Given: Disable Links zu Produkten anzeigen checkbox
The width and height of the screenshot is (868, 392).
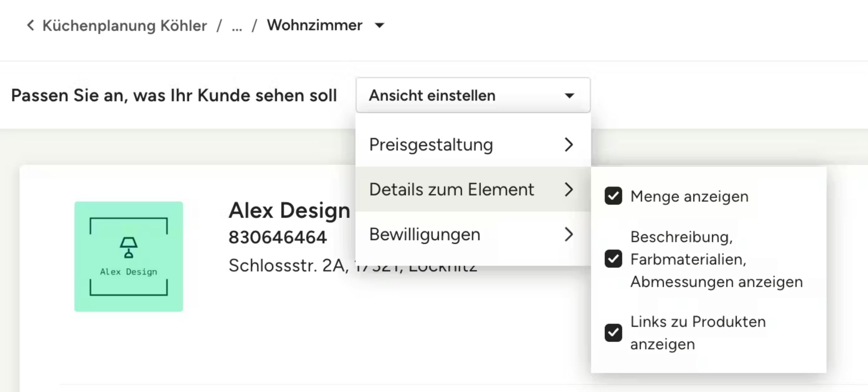Looking at the screenshot, I should coord(613,333).
